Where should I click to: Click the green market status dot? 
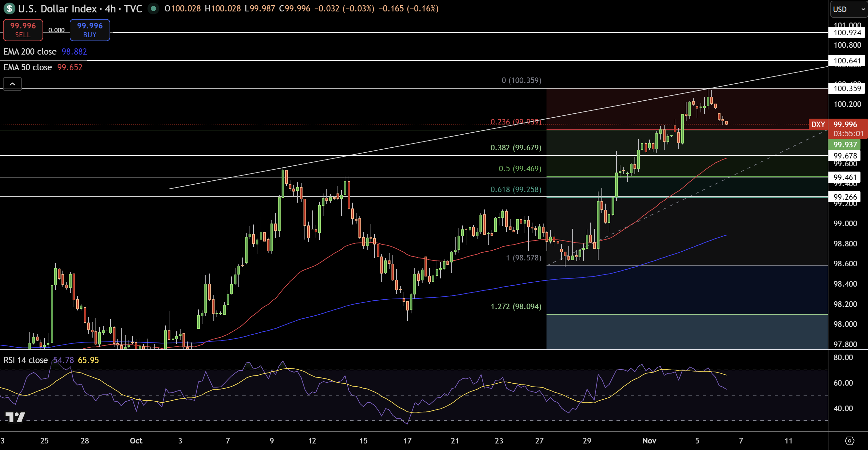tap(153, 8)
